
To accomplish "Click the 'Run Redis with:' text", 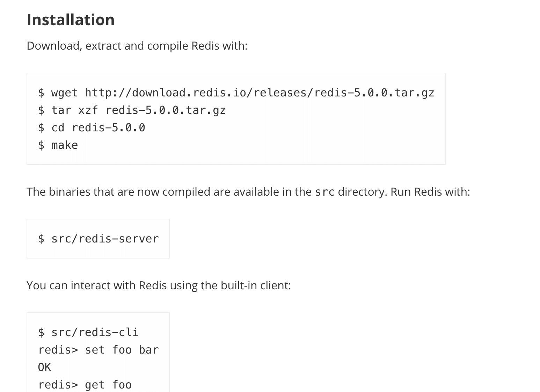I will click(x=430, y=192).
